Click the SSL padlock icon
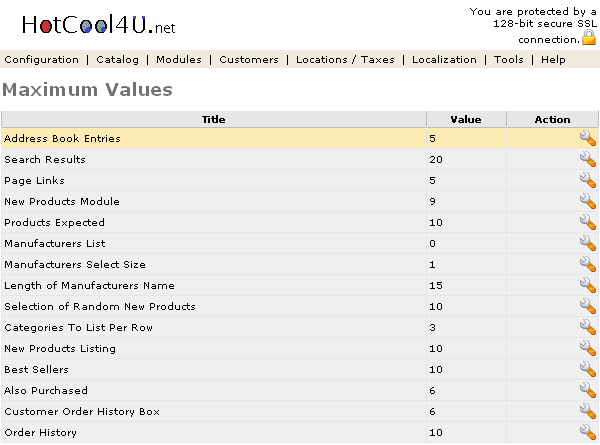The image size is (600, 445). point(589,38)
